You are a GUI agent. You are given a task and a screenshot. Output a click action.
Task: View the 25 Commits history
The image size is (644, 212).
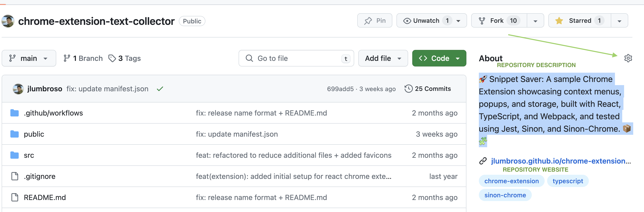[428, 89]
